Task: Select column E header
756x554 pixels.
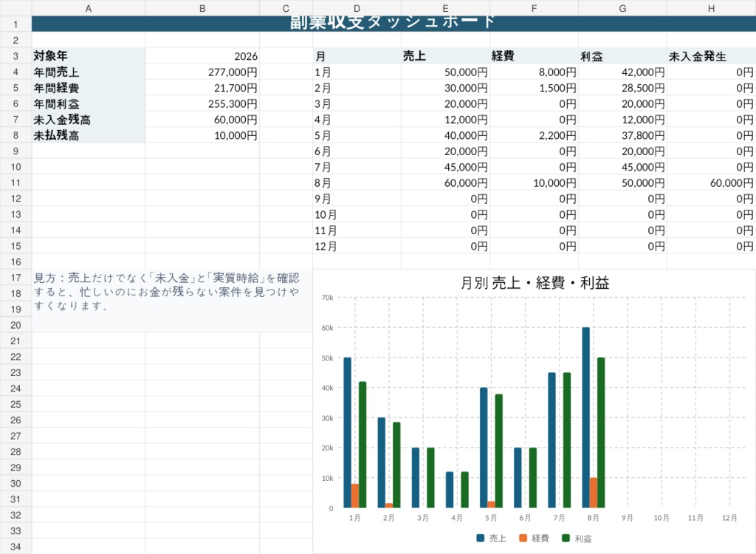Action: tap(445, 8)
